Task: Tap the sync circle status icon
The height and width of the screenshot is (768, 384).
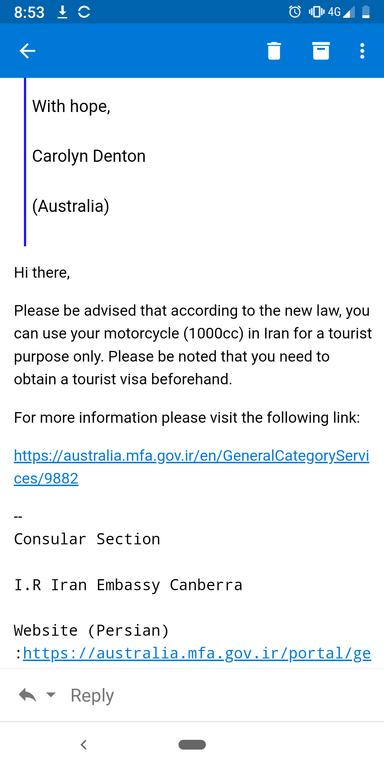Action: 84,12
